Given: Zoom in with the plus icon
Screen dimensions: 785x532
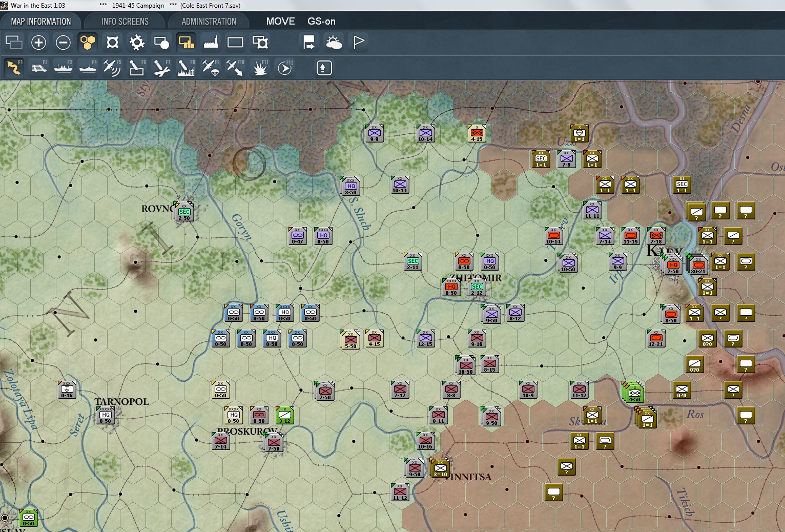Looking at the screenshot, I should 38,42.
